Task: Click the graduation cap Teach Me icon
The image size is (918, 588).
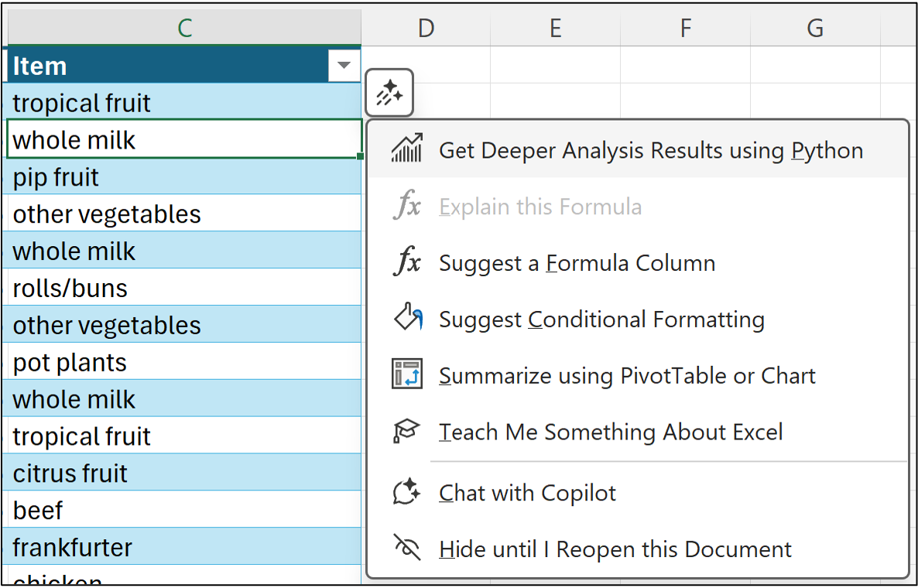Action: point(407,432)
